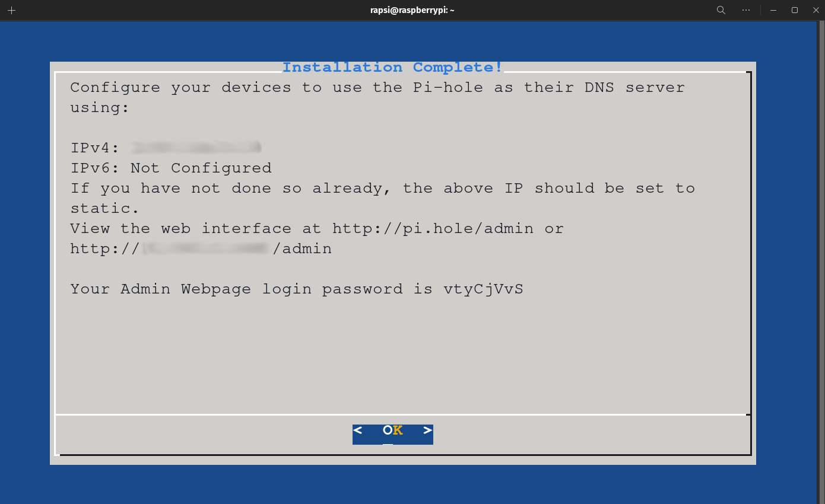Click the IPv6: Not Configured line
The width and height of the screenshot is (825, 504).
pos(171,168)
